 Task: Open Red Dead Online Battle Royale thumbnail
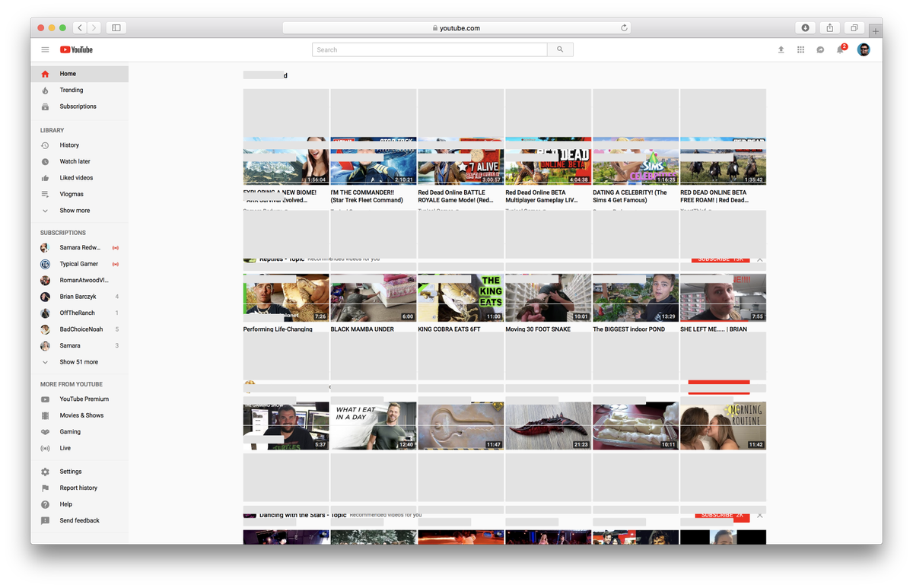461,161
